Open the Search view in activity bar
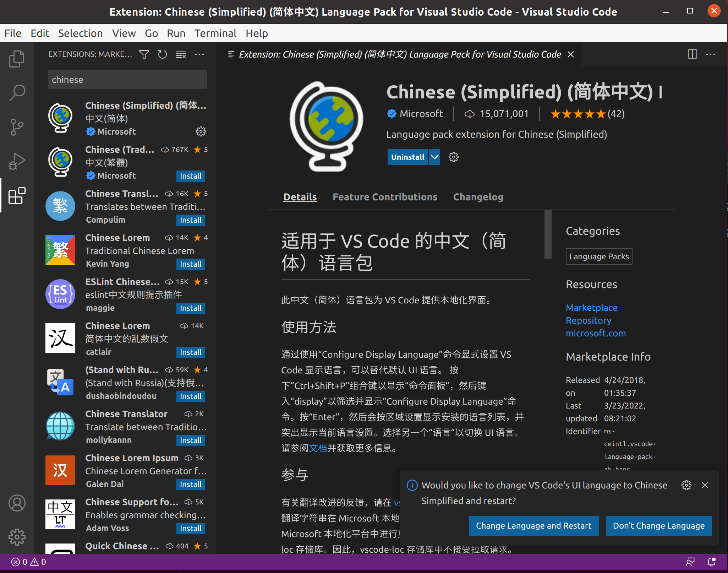Image resolution: width=728 pixels, height=573 pixels. pyautogui.click(x=17, y=93)
